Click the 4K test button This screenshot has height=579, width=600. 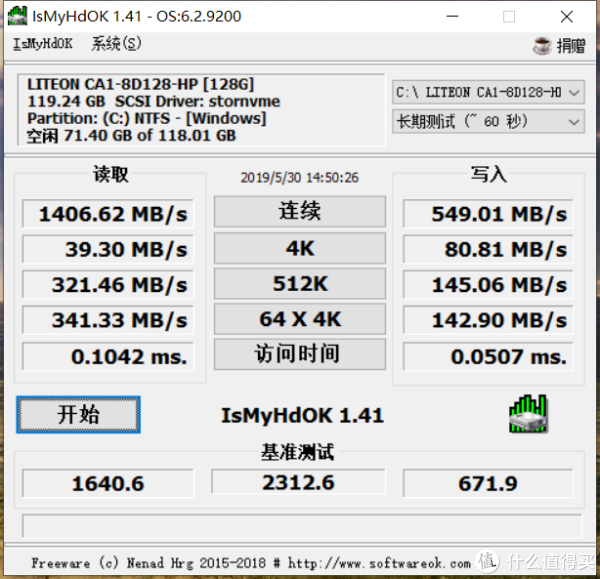300,248
